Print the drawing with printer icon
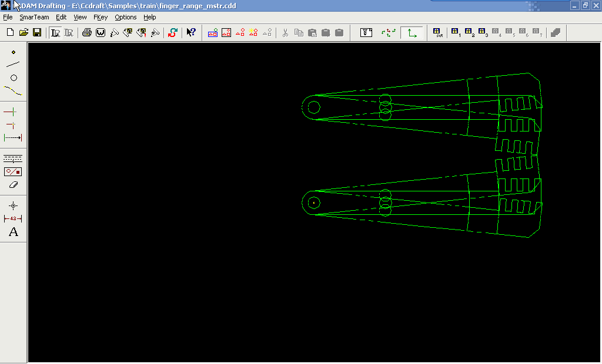 point(87,33)
